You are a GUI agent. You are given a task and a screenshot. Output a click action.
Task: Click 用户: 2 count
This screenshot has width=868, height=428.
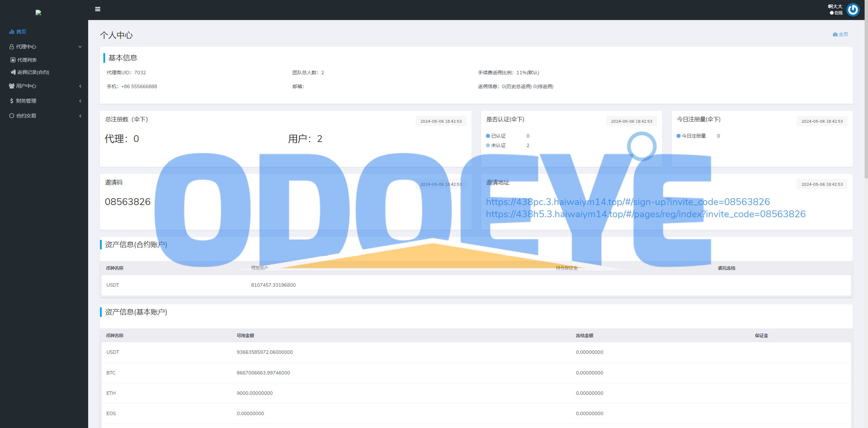[305, 139]
